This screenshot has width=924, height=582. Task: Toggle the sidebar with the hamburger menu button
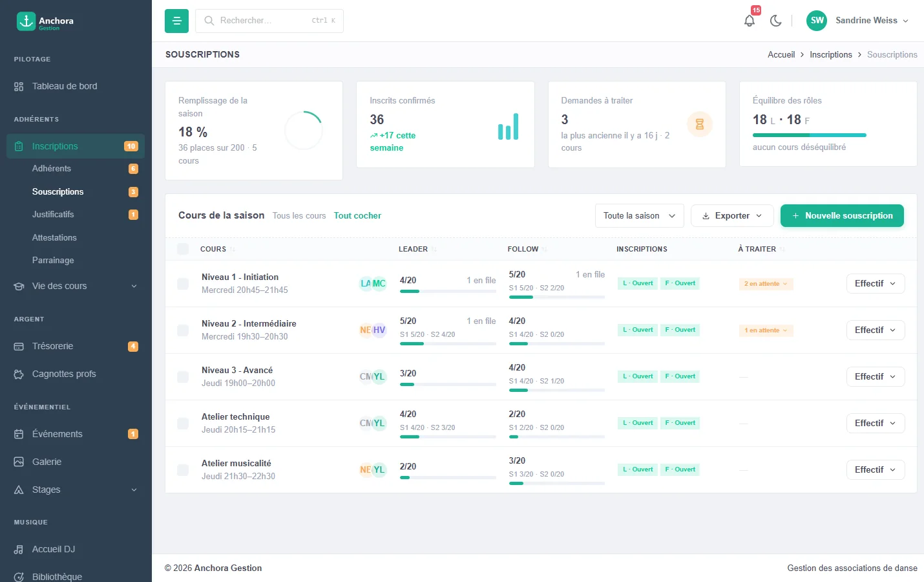176,21
